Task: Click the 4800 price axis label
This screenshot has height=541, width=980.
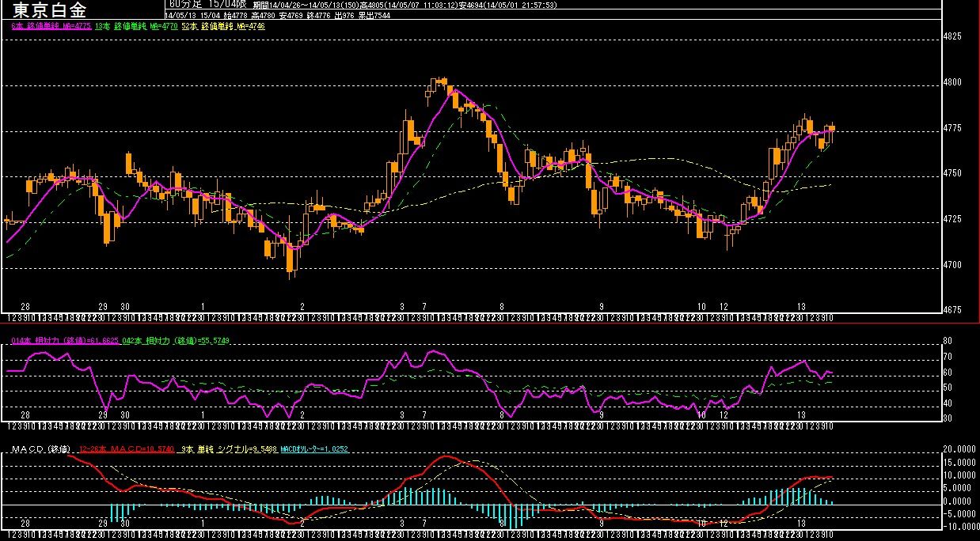Action: pyautogui.click(x=953, y=82)
